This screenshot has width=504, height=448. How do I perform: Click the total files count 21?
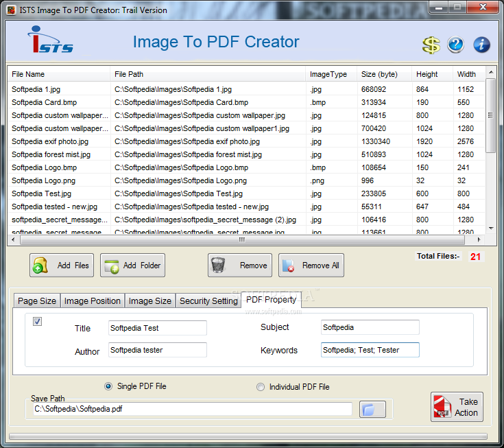475,257
